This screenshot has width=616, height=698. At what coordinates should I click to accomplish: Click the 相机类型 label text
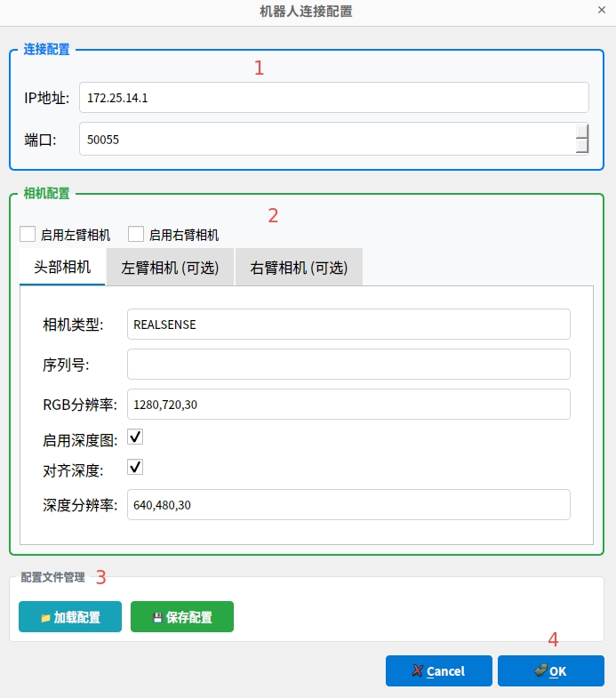point(73,325)
